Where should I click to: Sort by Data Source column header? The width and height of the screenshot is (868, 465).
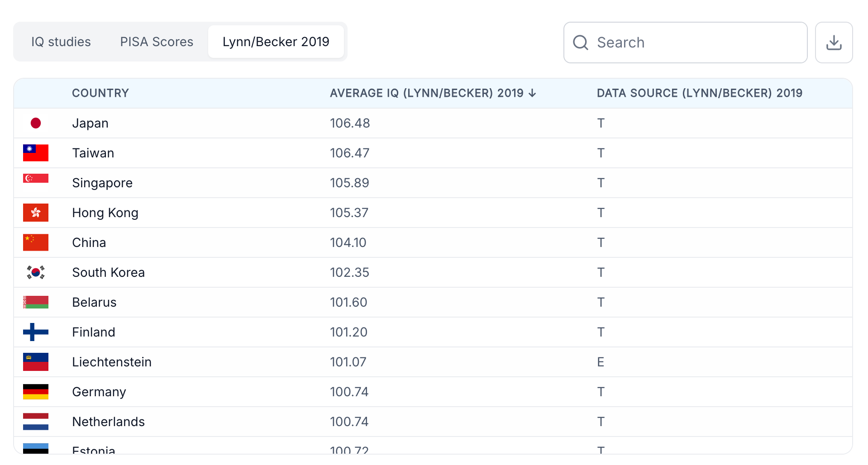click(x=699, y=93)
